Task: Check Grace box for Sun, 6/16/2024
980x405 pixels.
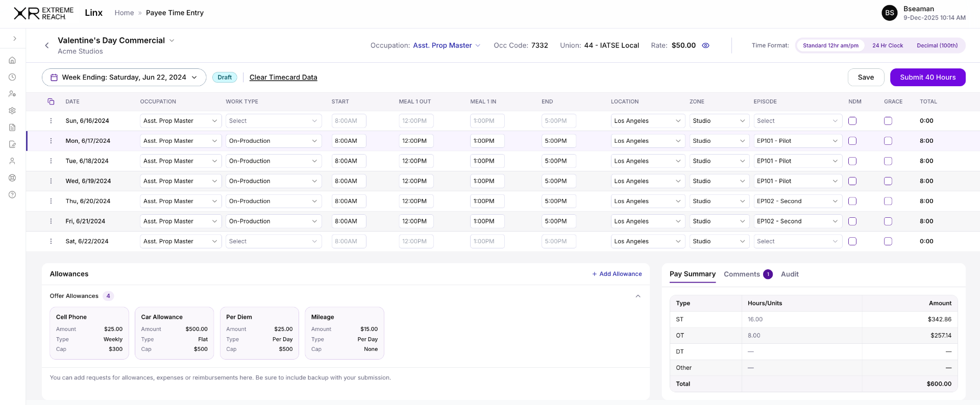Action: click(x=888, y=121)
